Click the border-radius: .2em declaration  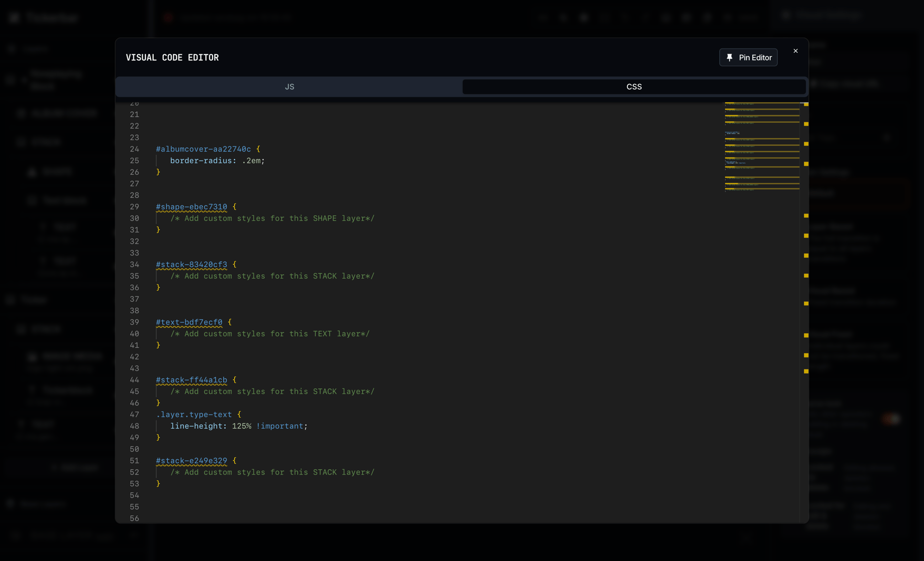pyautogui.click(x=217, y=161)
